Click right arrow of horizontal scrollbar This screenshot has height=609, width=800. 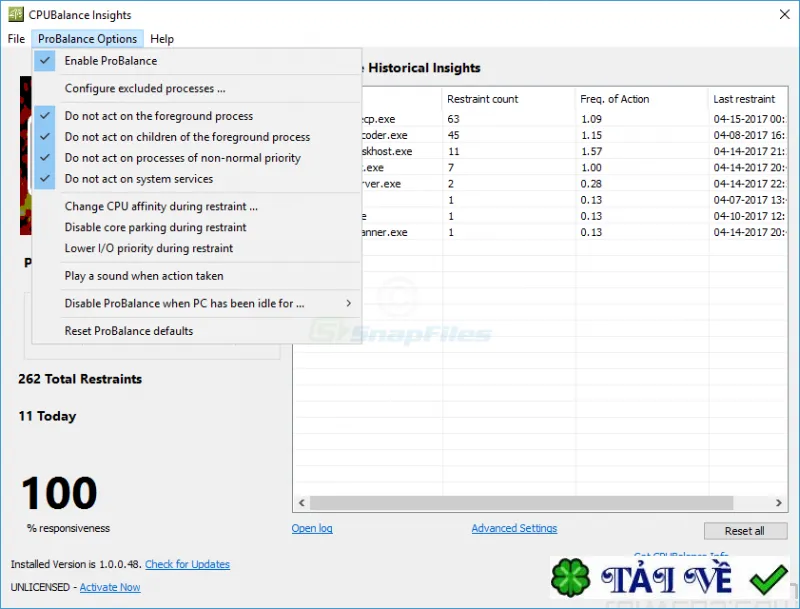coord(779,503)
